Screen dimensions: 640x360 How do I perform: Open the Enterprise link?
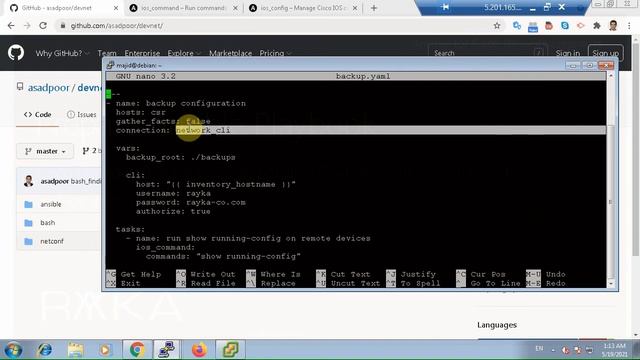click(142, 53)
